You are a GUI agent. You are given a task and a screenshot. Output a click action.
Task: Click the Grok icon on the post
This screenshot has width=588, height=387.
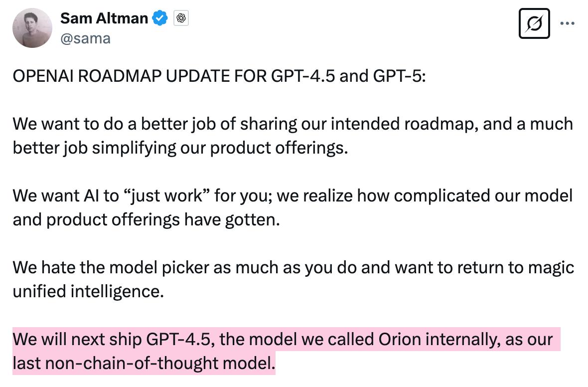tap(534, 23)
